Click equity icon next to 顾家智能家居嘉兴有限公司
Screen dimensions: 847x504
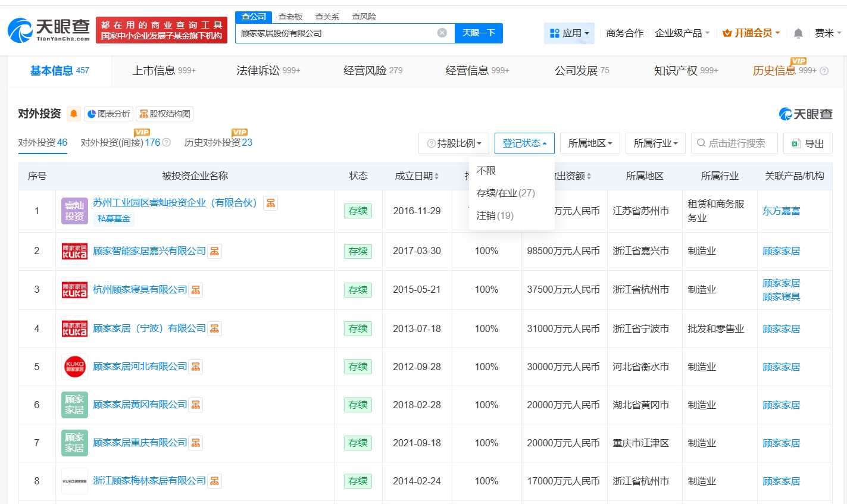215,251
